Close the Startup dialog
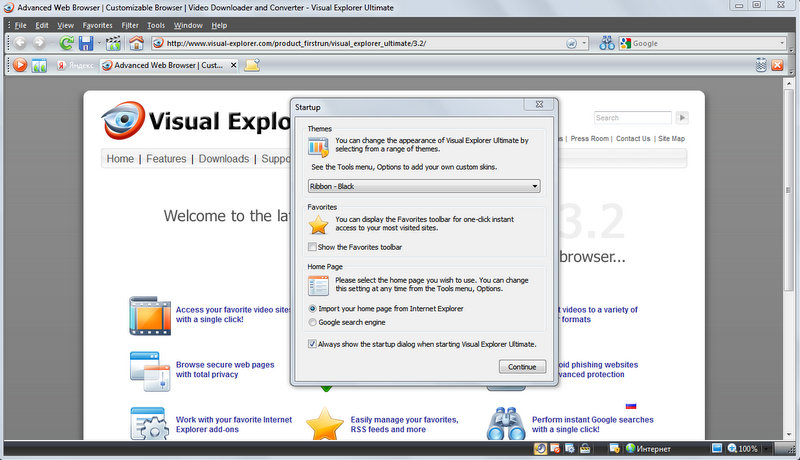 tap(539, 105)
